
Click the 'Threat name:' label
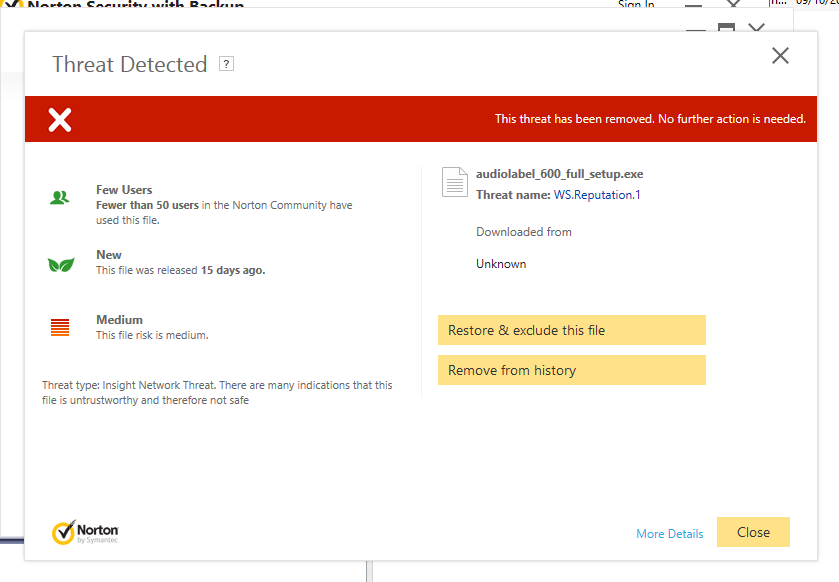point(513,195)
